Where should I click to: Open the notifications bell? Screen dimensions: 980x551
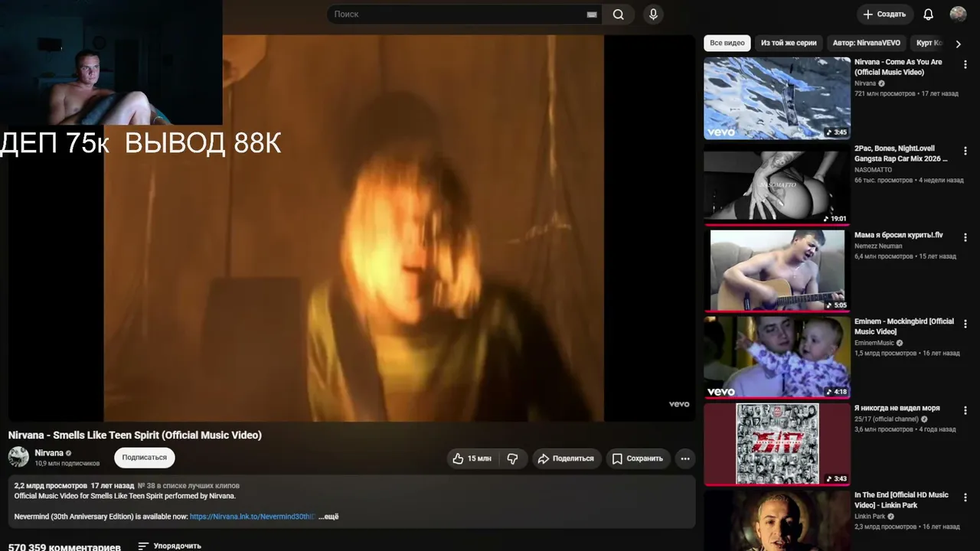click(928, 15)
